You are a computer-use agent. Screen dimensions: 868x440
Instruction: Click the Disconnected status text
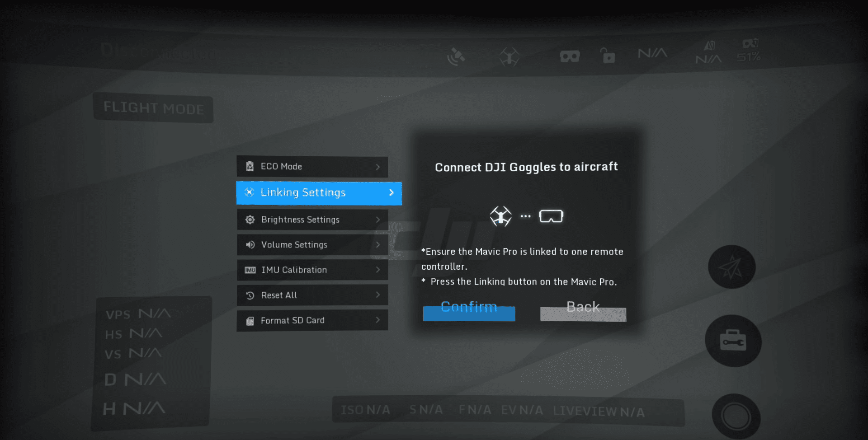click(158, 52)
